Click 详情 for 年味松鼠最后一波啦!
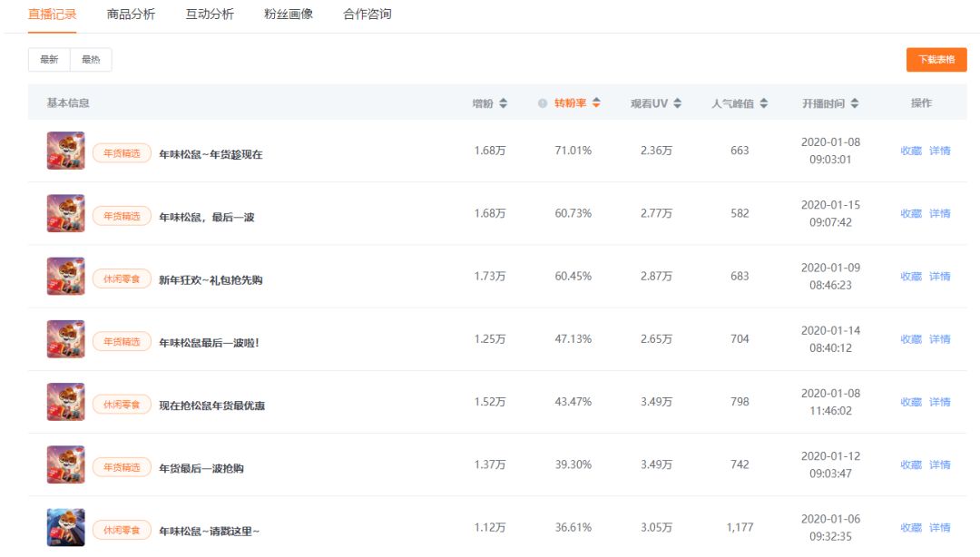 pyautogui.click(x=939, y=338)
